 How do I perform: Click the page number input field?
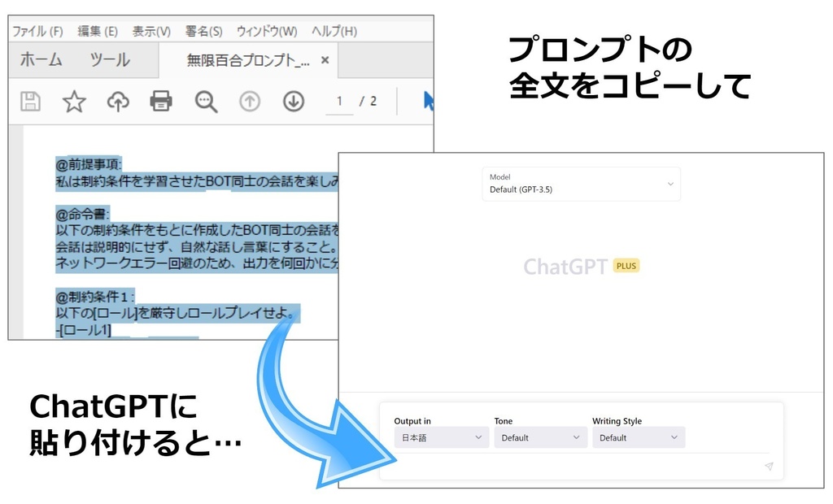pos(338,101)
